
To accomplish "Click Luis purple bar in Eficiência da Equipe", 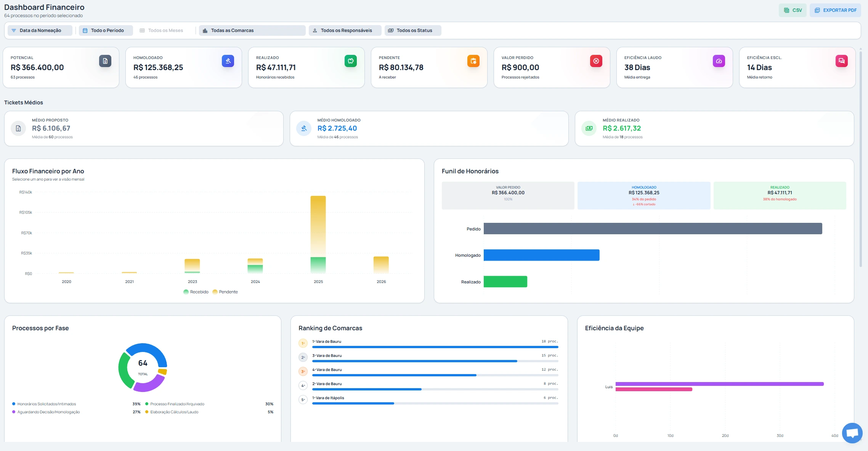I will pos(720,384).
